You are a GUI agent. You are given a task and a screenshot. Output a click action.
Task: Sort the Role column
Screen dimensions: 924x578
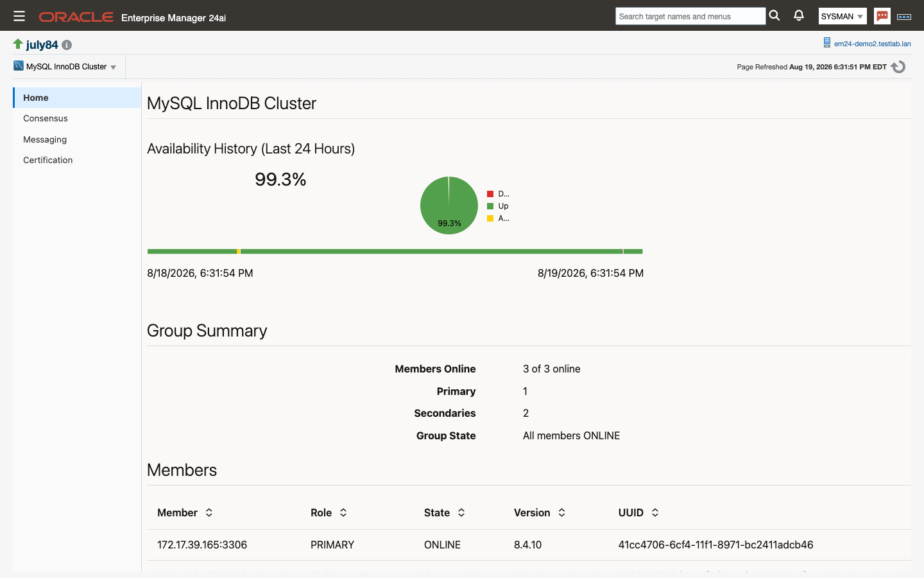coord(343,512)
